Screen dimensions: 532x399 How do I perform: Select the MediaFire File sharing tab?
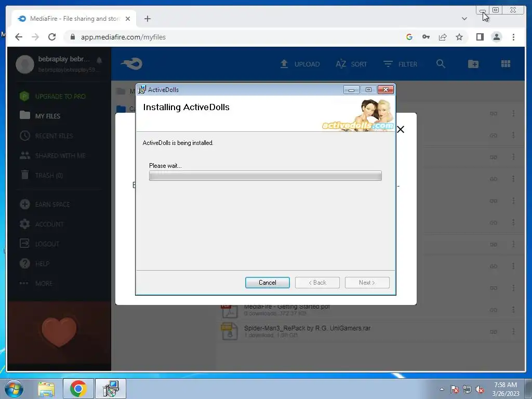[74, 19]
